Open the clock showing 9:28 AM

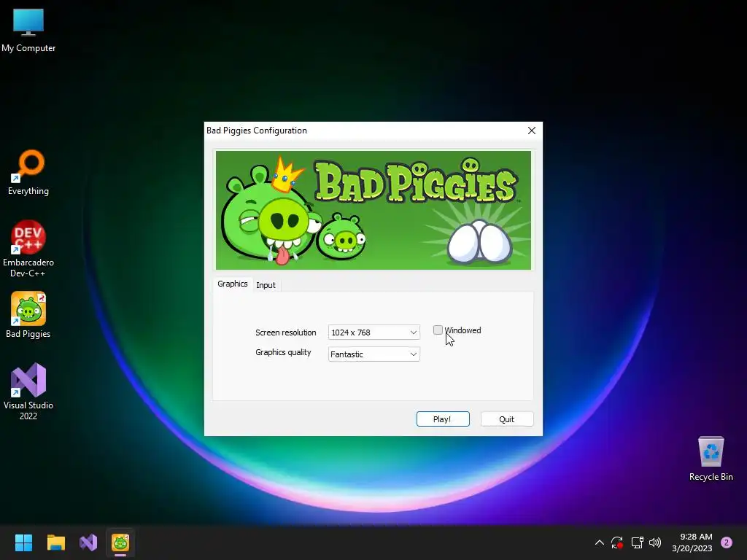pyautogui.click(x=692, y=542)
